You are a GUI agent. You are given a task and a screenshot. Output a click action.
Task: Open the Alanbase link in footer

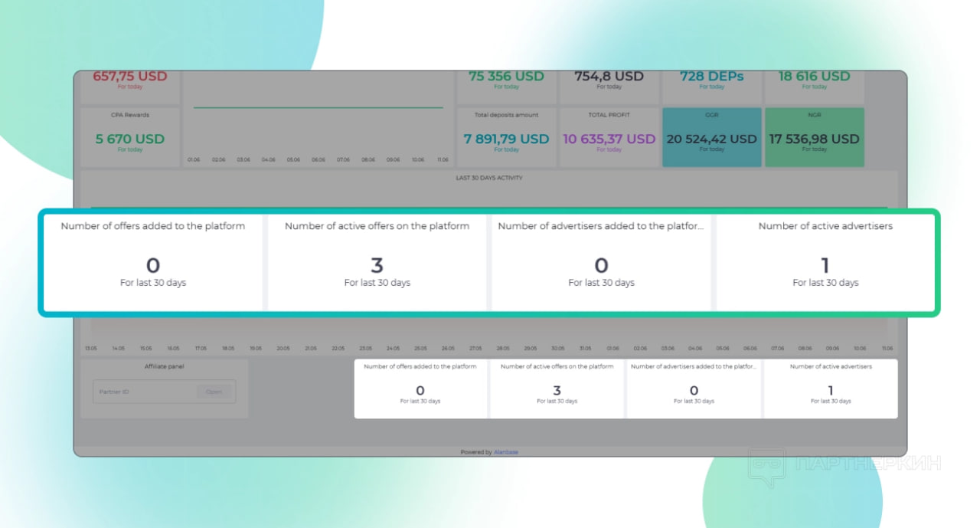pyautogui.click(x=505, y=452)
